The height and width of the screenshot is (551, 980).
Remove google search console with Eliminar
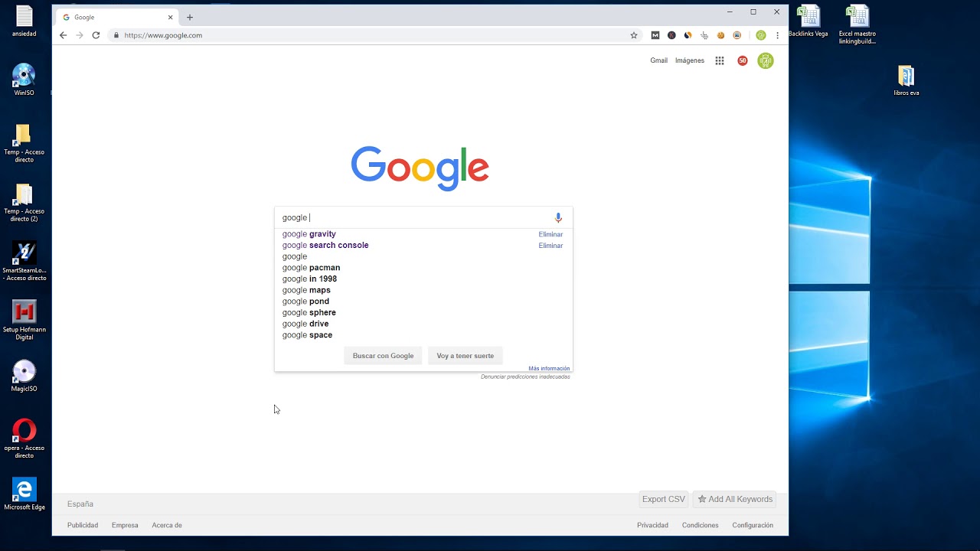click(x=550, y=246)
